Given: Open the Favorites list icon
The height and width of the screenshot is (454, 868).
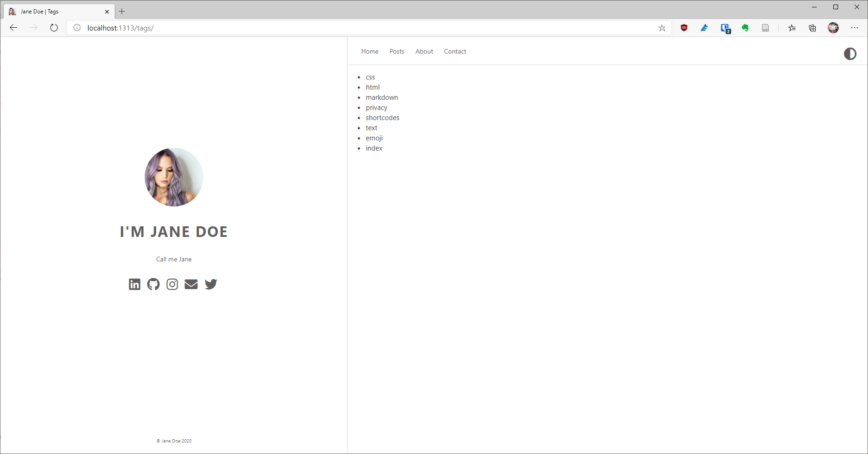Looking at the screenshot, I should [792, 28].
